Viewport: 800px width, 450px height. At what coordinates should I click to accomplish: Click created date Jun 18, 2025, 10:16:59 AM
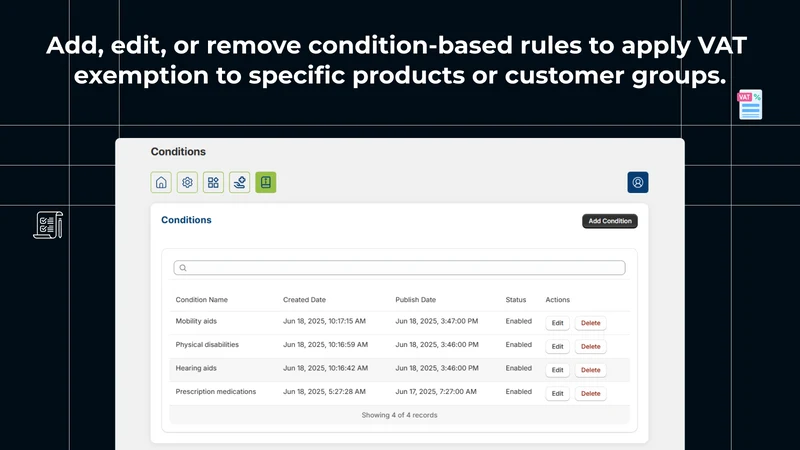(326, 344)
